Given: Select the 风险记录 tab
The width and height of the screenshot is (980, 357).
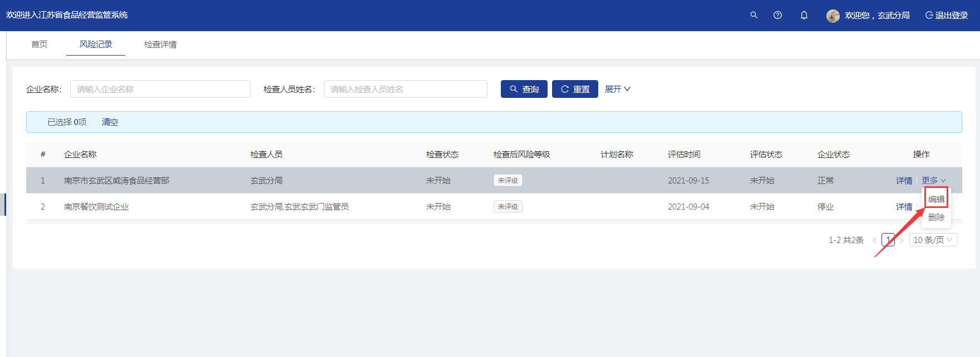Looking at the screenshot, I should [x=96, y=44].
